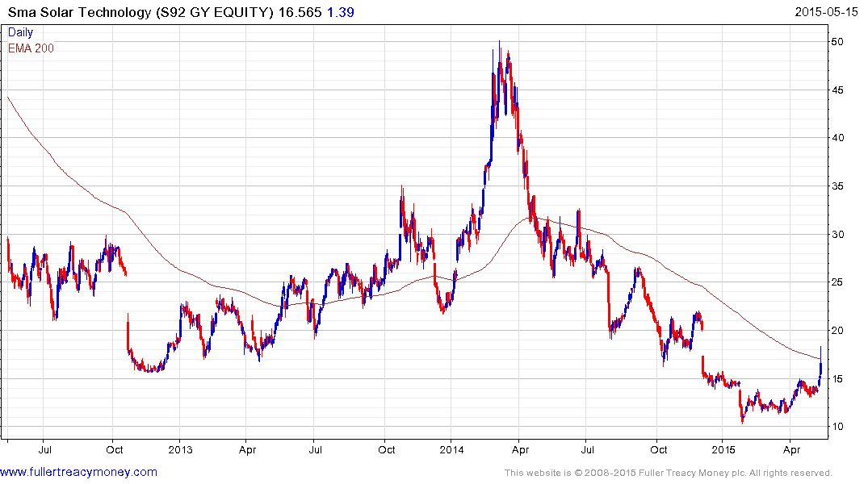This screenshot has width=868, height=484.
Task: Click the 'Oct' label before 2015
Action: 658,449
